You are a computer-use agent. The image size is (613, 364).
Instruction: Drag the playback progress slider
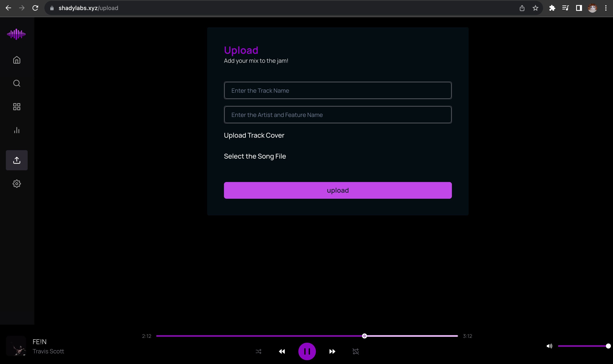(364, 336)
